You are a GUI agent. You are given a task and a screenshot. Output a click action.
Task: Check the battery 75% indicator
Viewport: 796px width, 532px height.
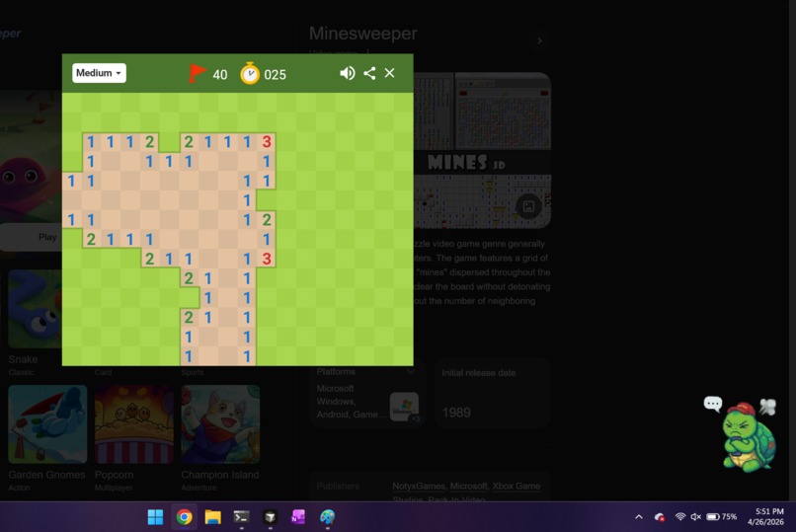(x=721, y=517)
